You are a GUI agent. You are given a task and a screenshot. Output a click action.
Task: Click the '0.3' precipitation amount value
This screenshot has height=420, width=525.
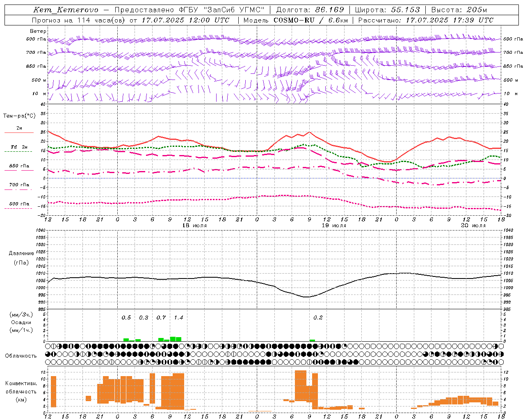point(144,318)
